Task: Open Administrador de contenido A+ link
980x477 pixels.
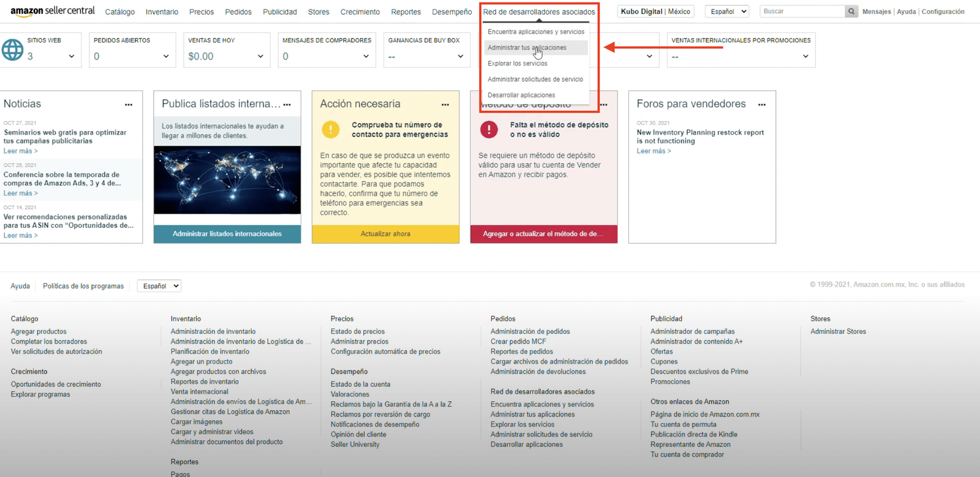Action: [x=696, y=342]
